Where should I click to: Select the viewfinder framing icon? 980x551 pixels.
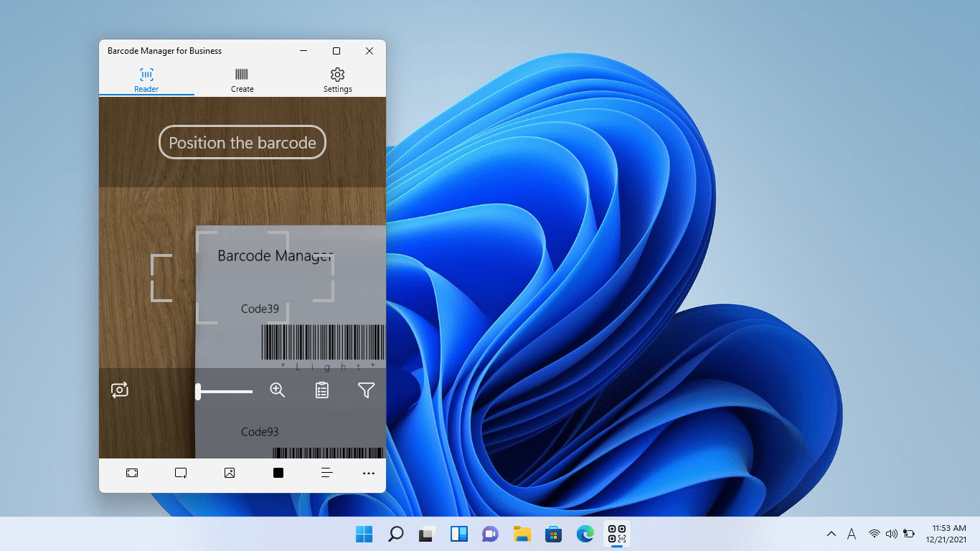[132, 473]
